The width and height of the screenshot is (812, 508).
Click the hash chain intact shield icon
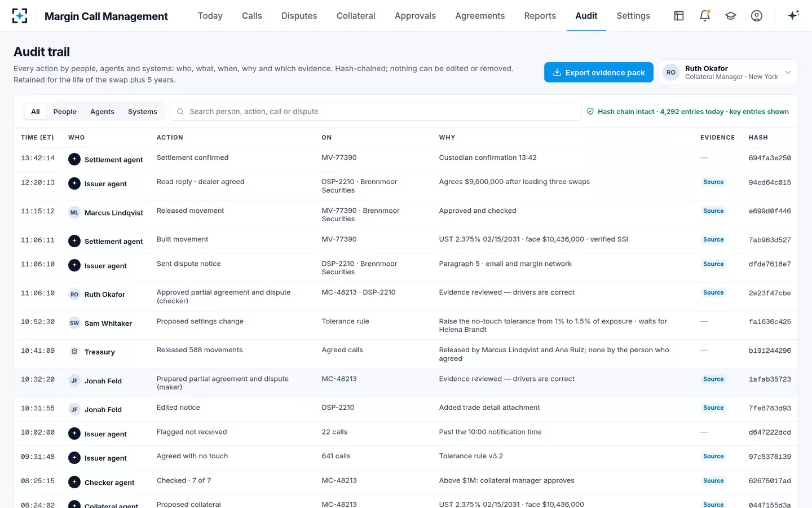[x=590, y=112]
